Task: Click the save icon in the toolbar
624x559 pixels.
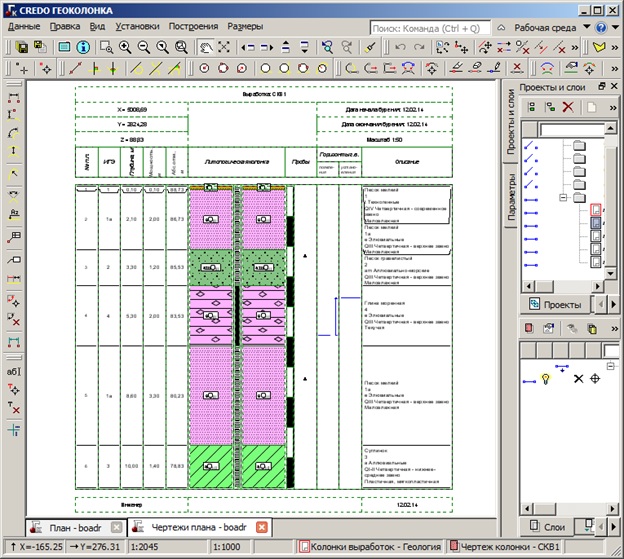Action: coord(22,47)
